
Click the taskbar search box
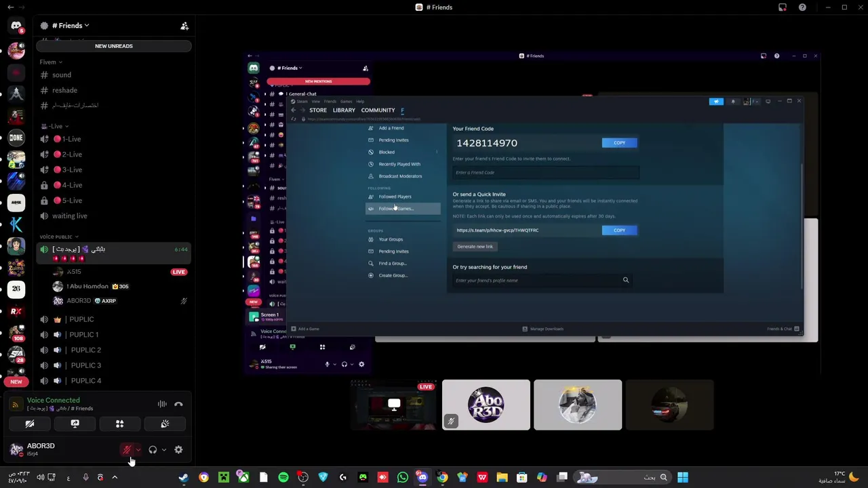624,478
